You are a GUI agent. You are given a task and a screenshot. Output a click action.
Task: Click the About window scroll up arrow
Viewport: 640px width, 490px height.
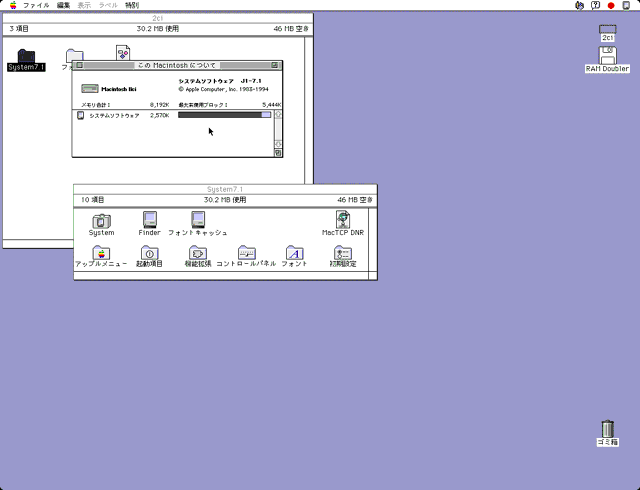pos(278,114)
